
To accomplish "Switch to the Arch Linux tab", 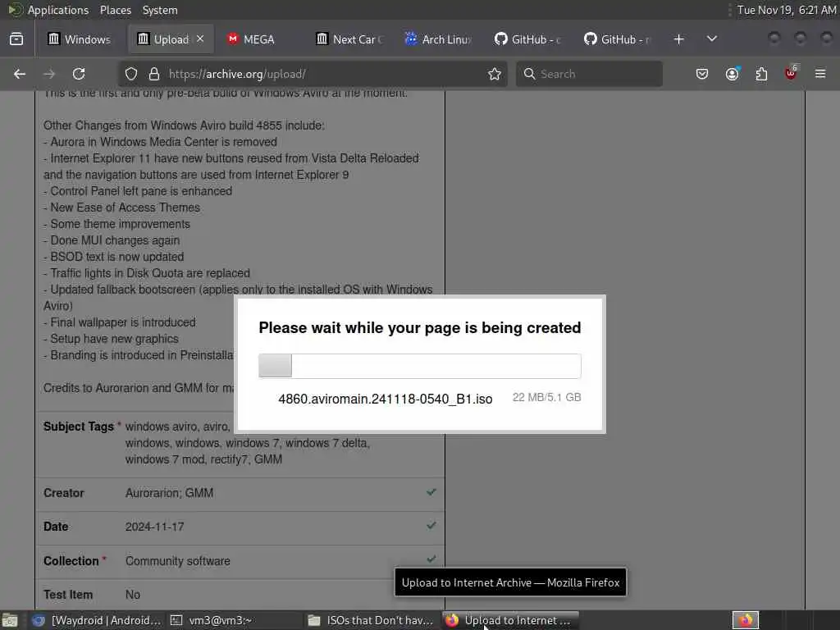I will (438, 39).
